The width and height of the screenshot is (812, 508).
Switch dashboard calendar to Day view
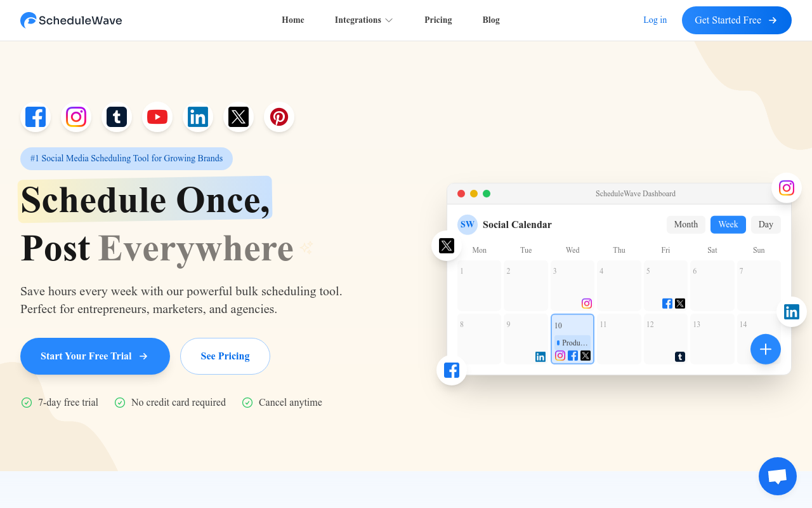[766, 225]
